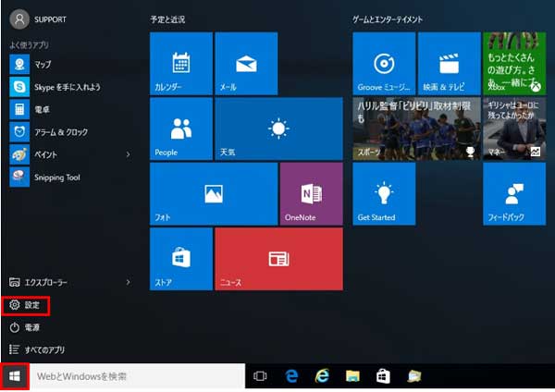
Task: Open the ニュース news tile
Action: coord(279,259)
